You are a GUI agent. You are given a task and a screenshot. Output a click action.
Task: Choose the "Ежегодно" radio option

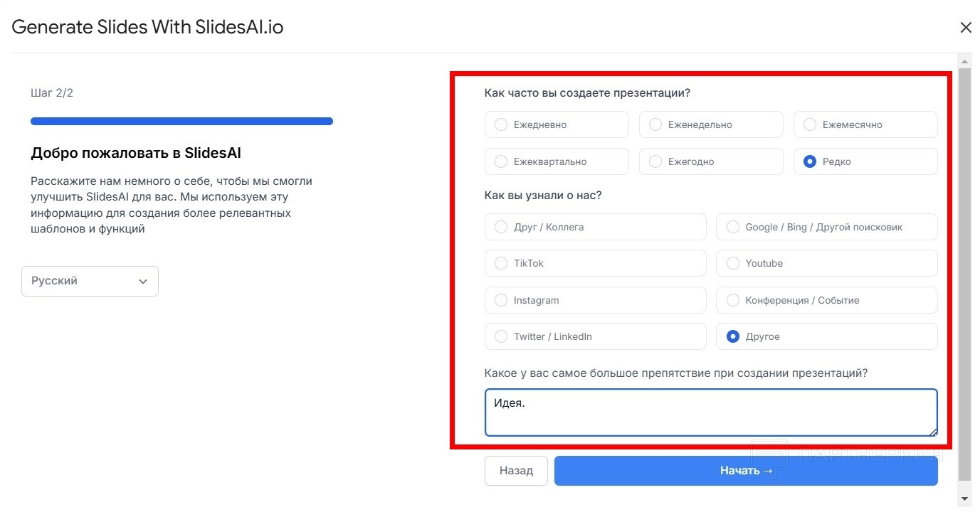tap(655, 161)
